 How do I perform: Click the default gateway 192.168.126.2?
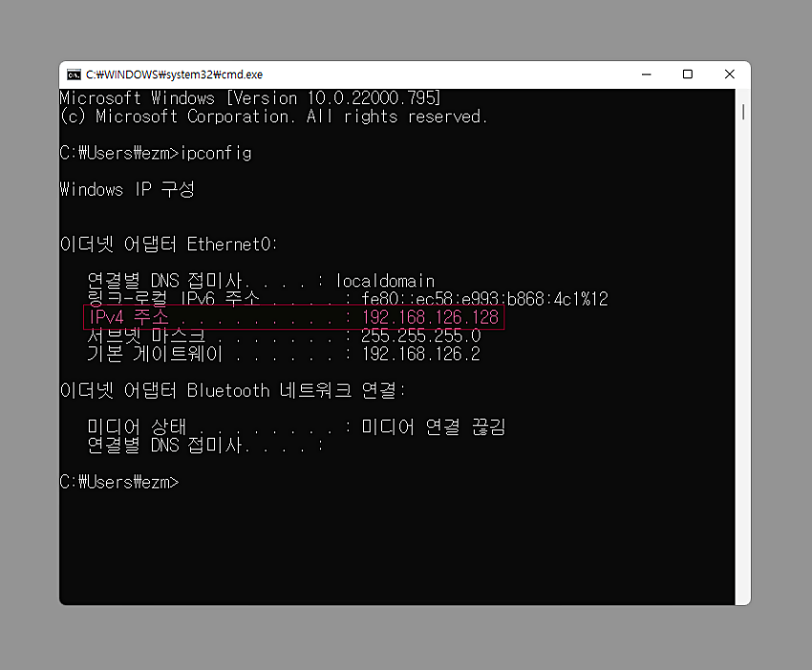coord(421,354)
